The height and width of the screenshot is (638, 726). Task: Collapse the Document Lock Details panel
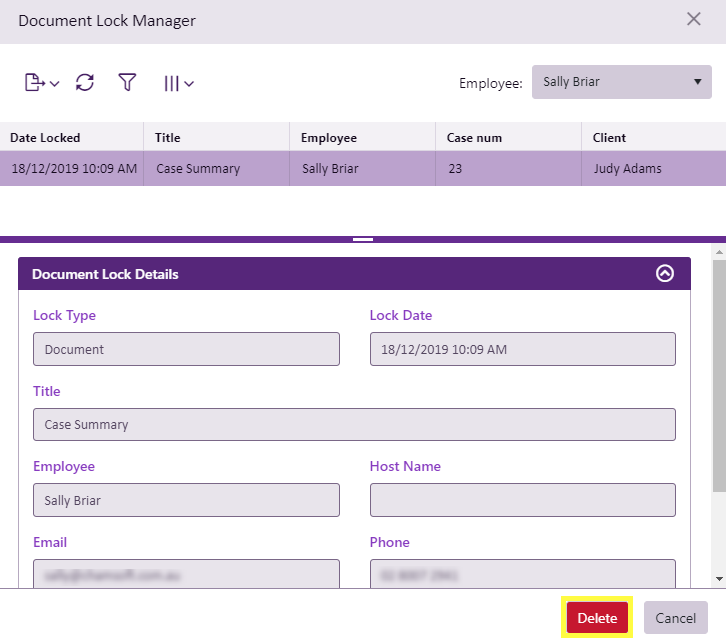(x=665, y=274)
